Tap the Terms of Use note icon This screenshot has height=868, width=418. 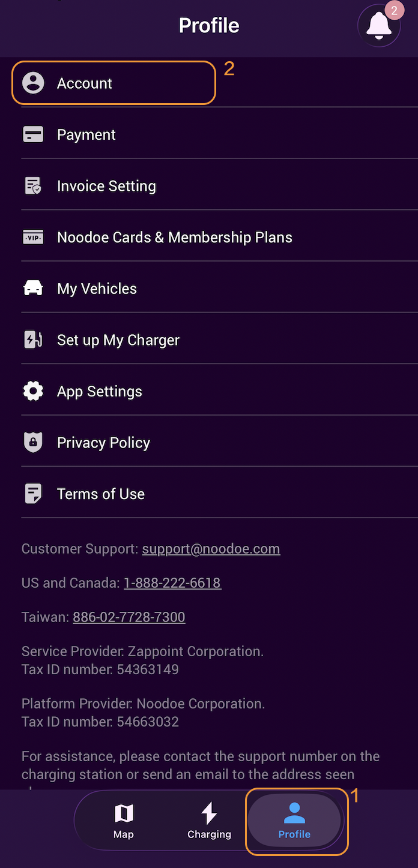pos(33,494)
